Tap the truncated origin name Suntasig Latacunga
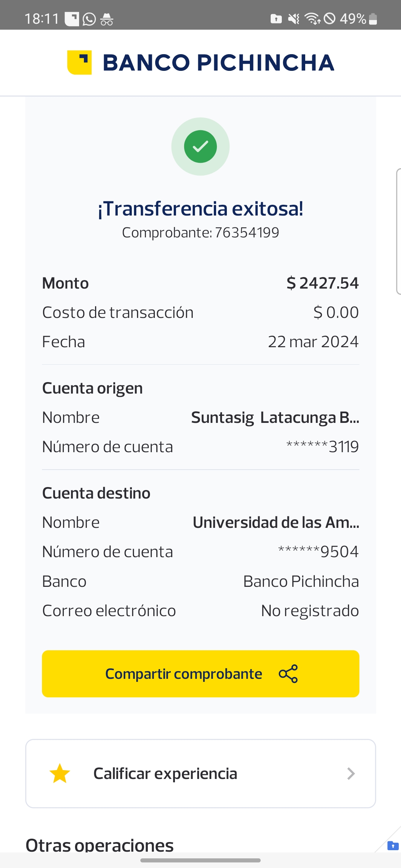 click(275, 418)
